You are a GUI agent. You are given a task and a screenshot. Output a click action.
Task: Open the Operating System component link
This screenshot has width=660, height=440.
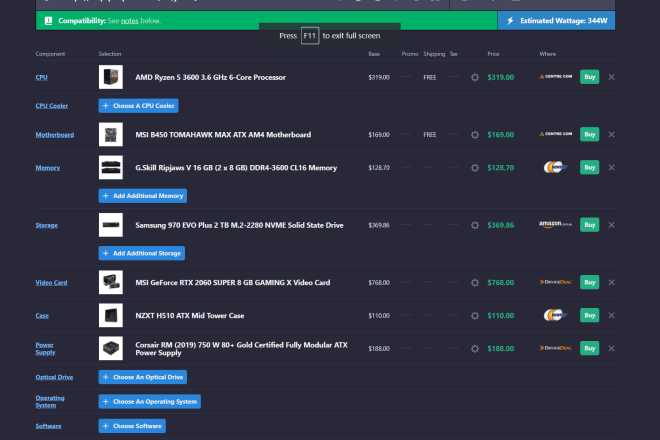(50, 402)
